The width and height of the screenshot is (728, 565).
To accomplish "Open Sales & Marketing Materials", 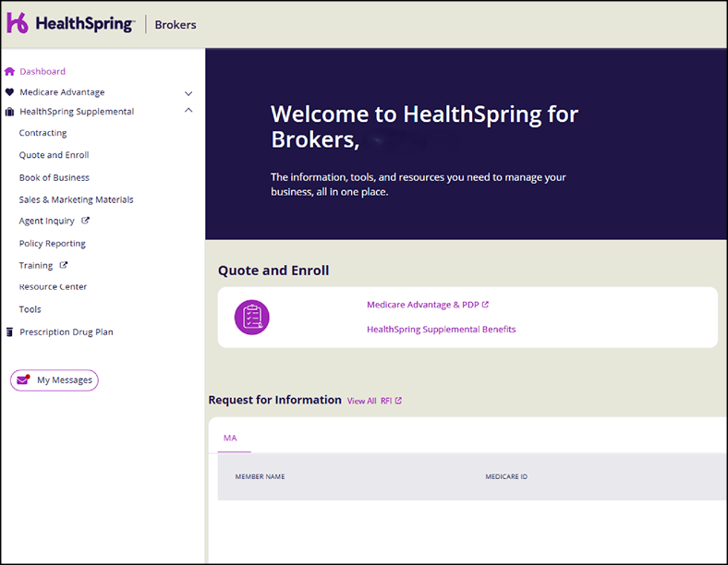I will (x=76, y=199).
